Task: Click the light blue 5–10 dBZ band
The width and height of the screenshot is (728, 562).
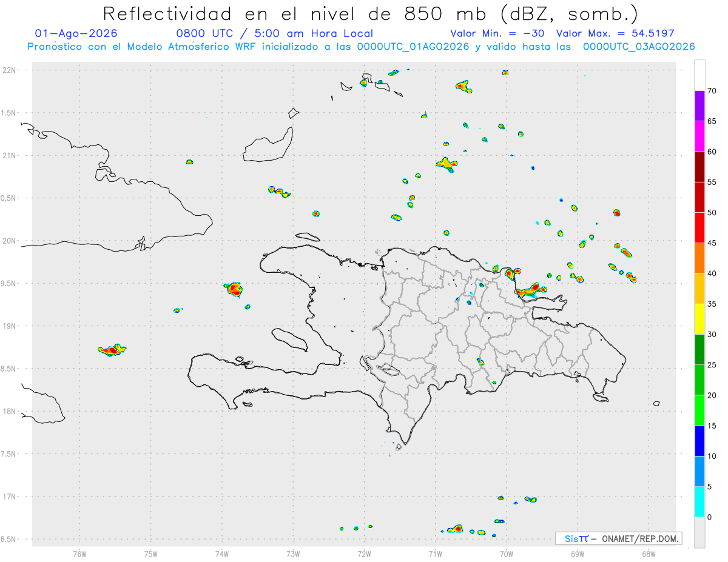Action: (x=699, y=472)
